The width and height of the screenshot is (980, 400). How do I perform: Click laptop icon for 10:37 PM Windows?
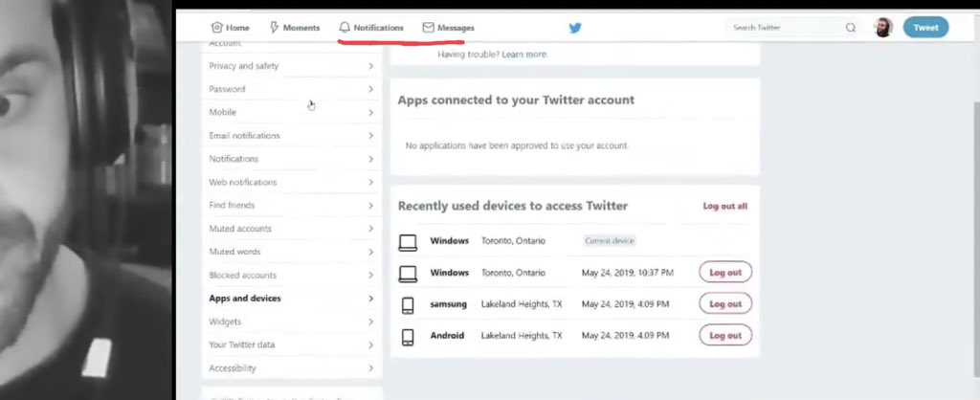pyautogui.click(x=408, y=274)
